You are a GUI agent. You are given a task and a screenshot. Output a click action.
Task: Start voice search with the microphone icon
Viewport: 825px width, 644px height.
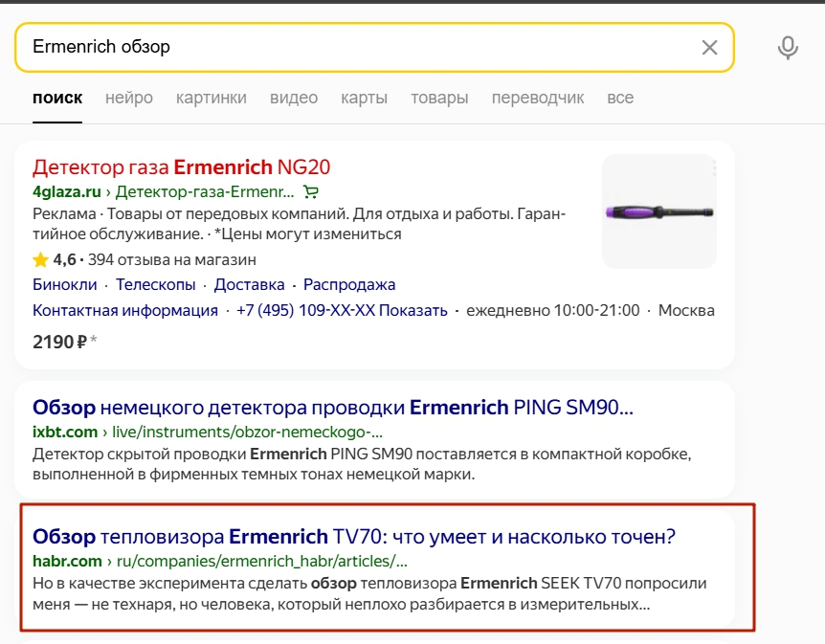pyautogui.click(x=788, y=48)
